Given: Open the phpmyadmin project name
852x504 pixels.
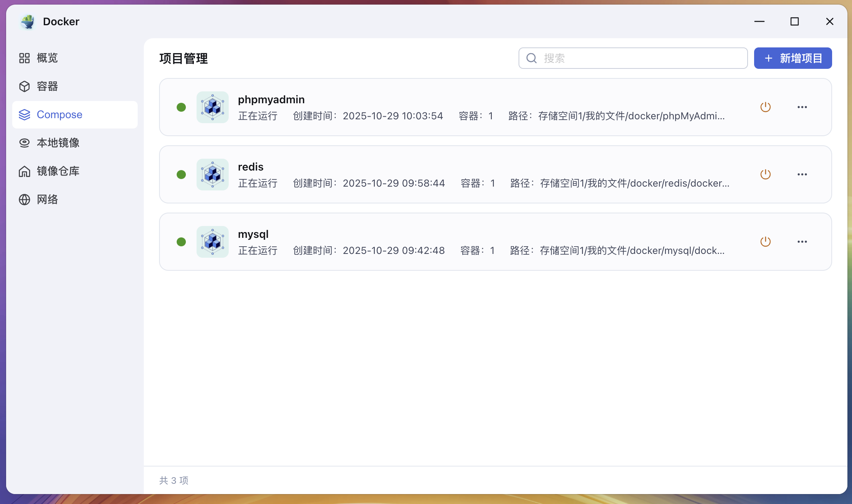Looking at the screenshot, I should [271, 99].
